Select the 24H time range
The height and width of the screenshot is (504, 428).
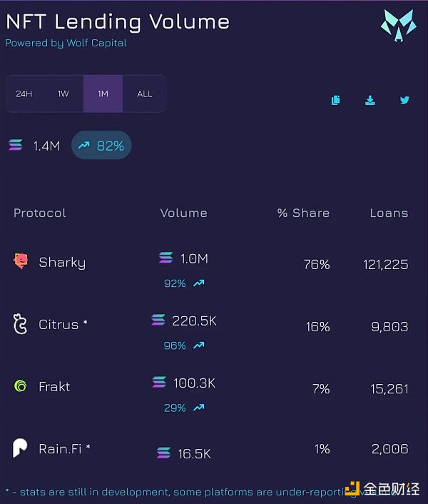[24, 94]
